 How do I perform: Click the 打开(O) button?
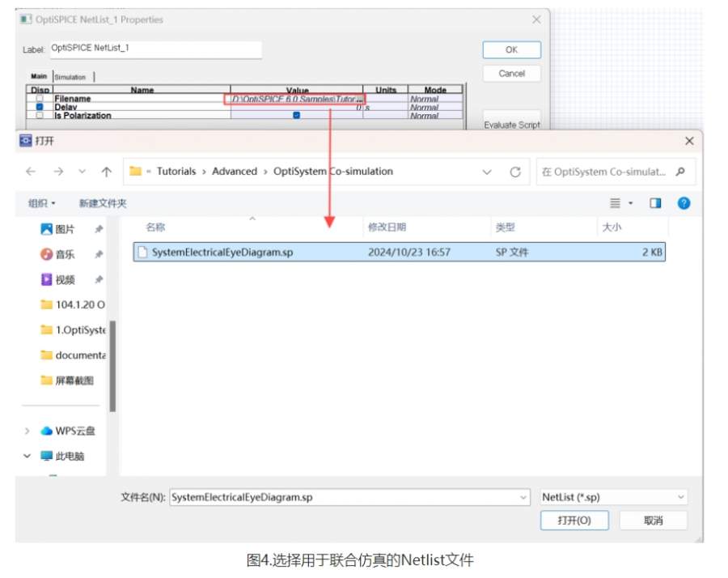click(574, 521)
